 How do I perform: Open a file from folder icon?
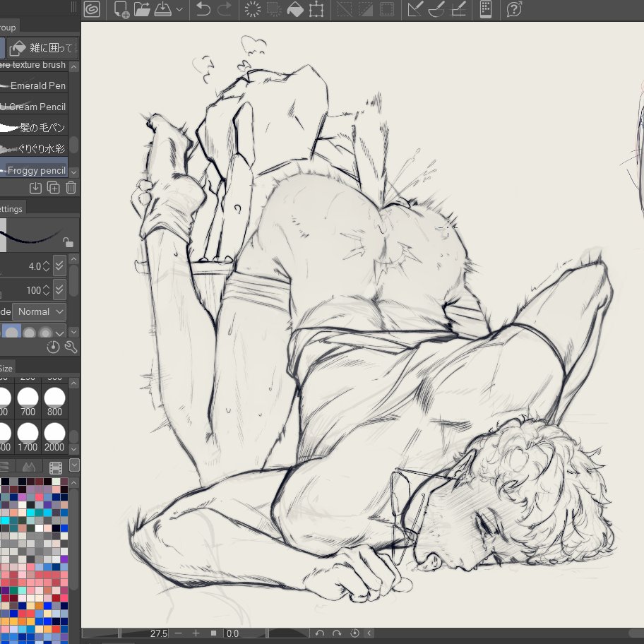coord(142,9)
